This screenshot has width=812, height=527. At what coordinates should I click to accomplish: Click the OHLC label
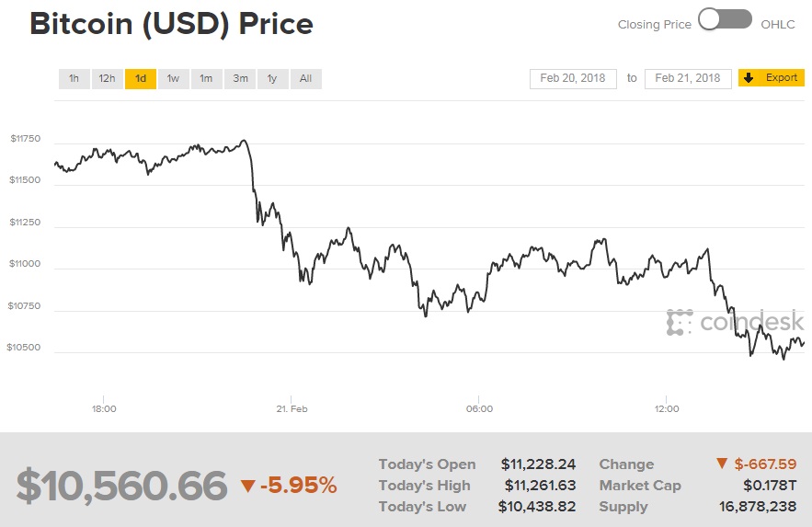778,24
